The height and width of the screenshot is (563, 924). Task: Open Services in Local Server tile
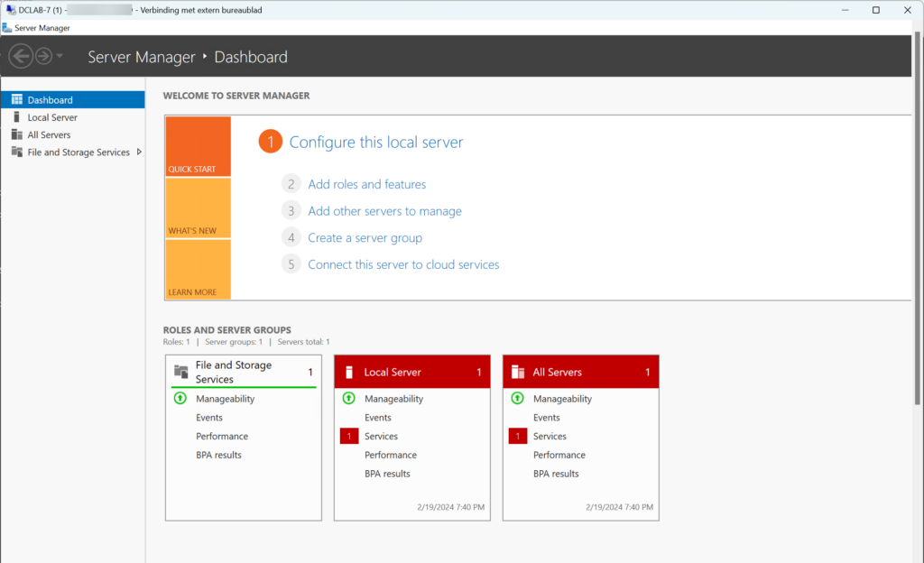(381, 437)
